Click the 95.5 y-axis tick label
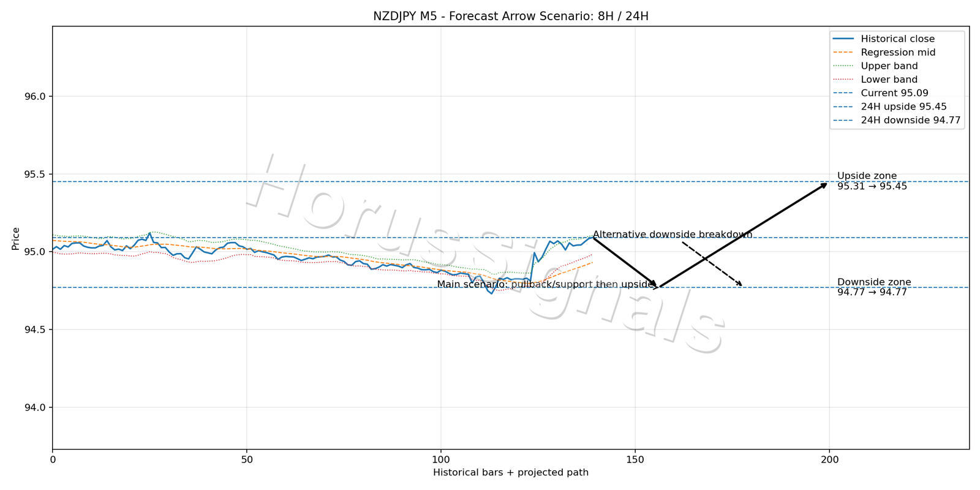This screenshot has width=980, height=490. click(35, 175)
